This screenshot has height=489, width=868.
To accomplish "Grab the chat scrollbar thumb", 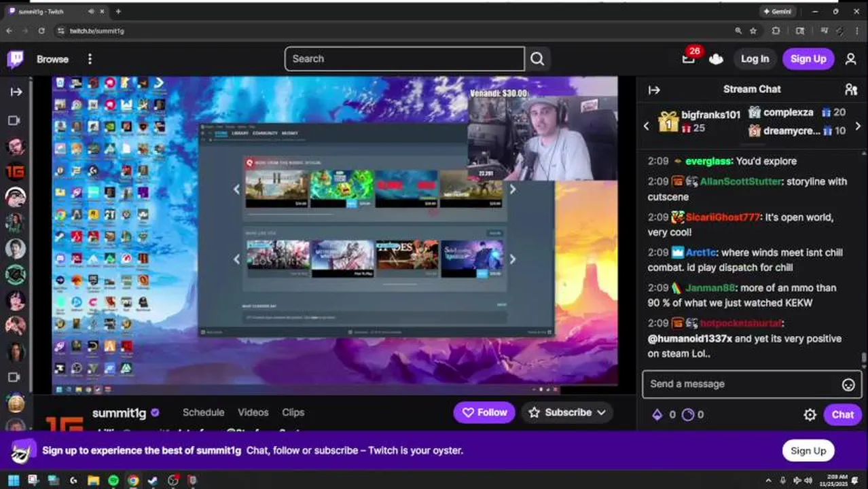I will coord(863,358).
